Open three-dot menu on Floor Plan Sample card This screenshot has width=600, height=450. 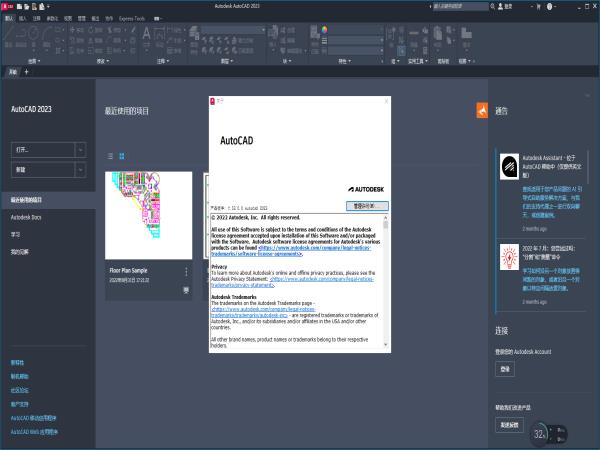pos(186,272)
